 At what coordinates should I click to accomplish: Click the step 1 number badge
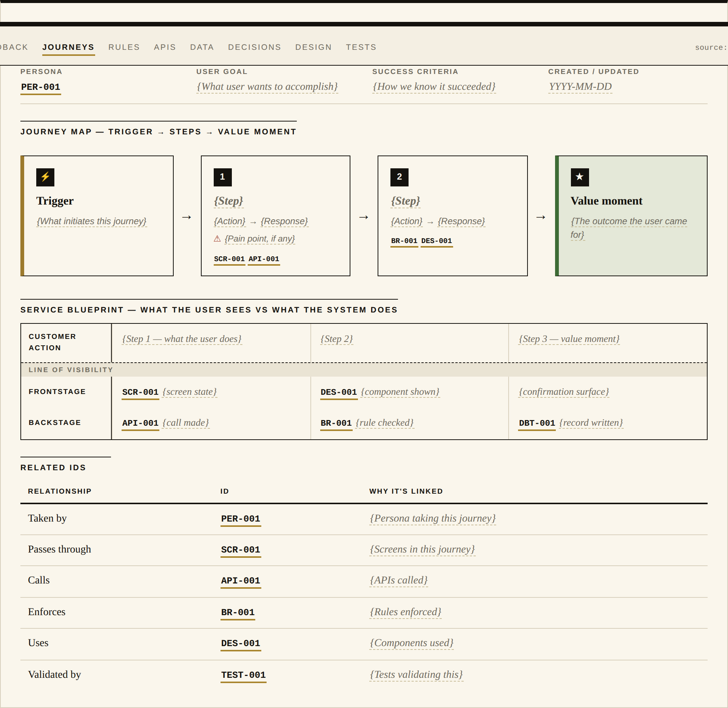pyautogui.click(x=223, y=177)
